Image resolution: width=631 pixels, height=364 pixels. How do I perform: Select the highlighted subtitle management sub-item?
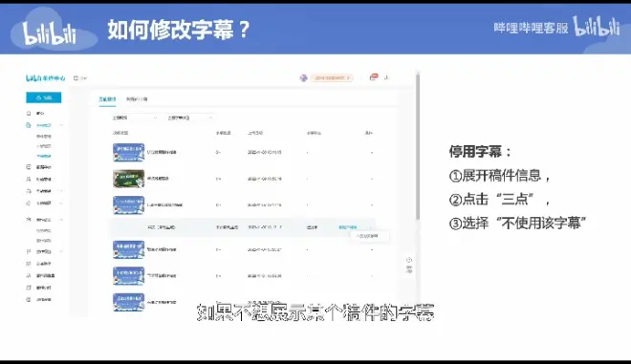(x=43, y=156)
